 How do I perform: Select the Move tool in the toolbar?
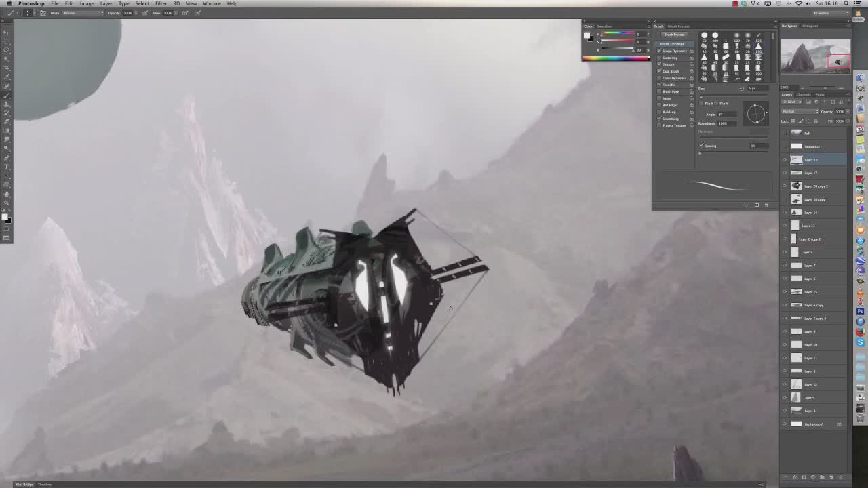(7, 33)
